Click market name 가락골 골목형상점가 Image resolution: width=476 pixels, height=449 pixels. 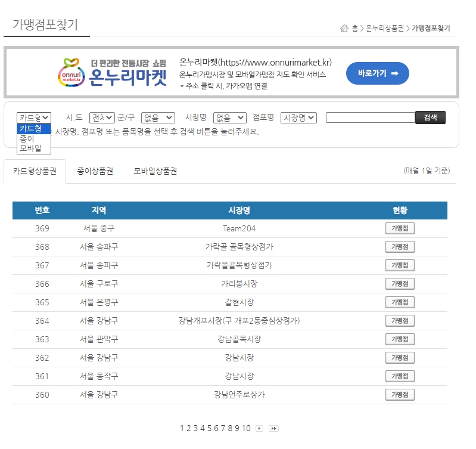click(239, 247)
